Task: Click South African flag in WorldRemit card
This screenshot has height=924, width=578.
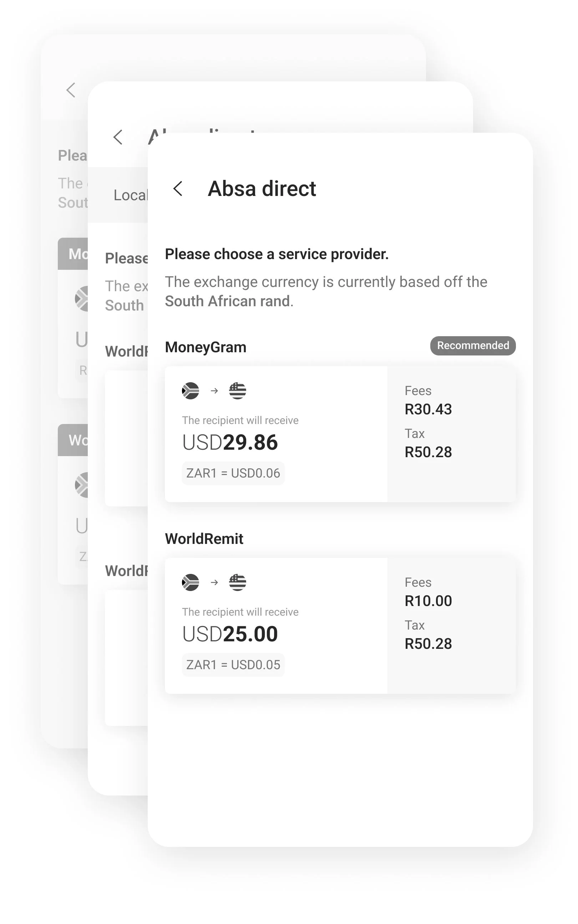Action: (x=191, y=582)
